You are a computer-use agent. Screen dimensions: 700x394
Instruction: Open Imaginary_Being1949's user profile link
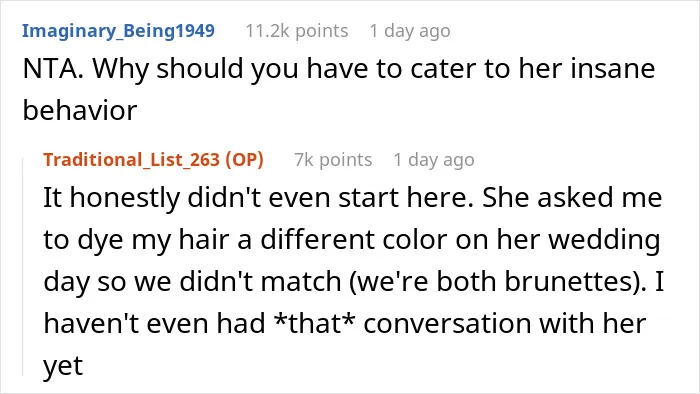(118, 31)
